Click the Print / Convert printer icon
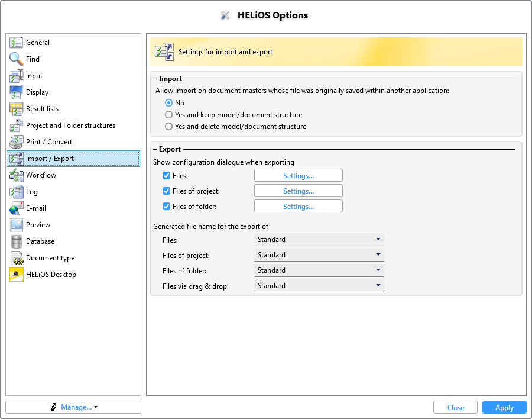Viewport: 532px width, 419px height. point(16,142)
